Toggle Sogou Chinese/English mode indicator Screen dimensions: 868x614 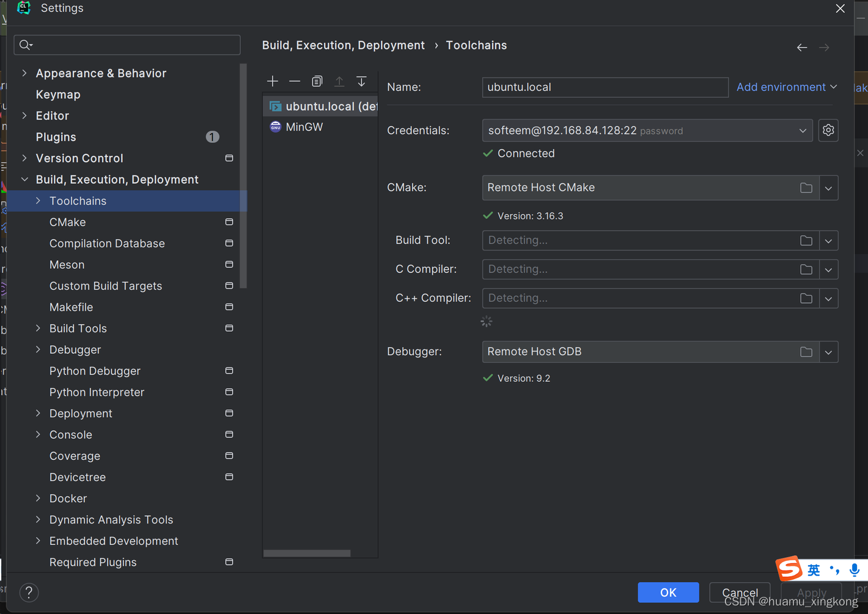(814, 570)
